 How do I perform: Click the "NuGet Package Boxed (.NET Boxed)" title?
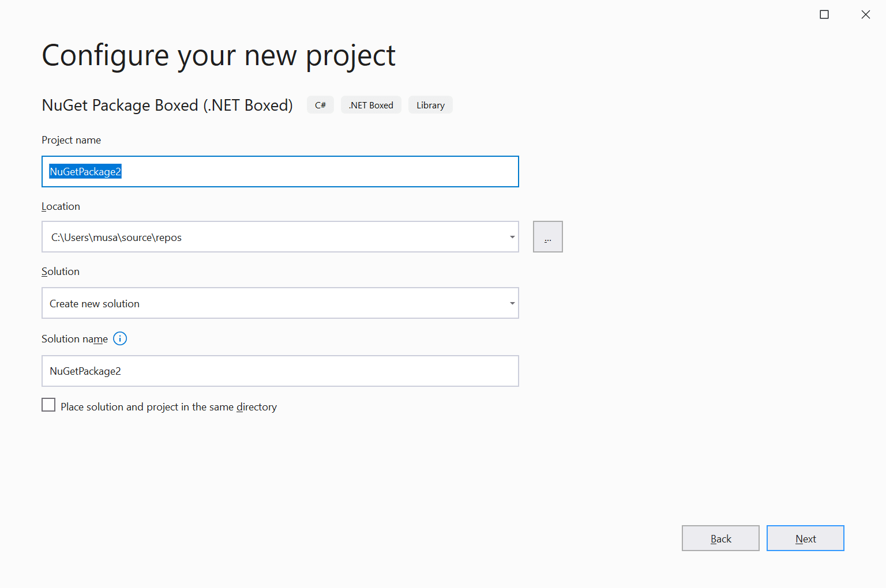click(x=167, y=105)
